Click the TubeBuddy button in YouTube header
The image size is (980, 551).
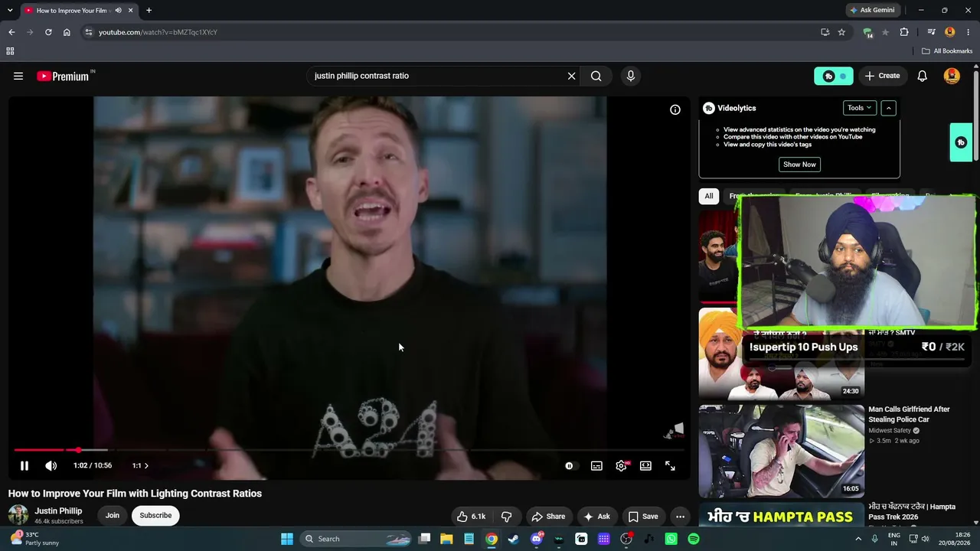click(x=833, y=76)
